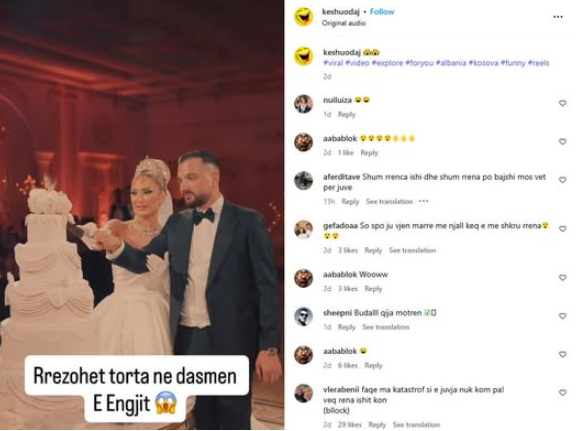The image size is (588, 431).
Task: Expand translation for gefadoaa's comment
Action: point(412,250)
